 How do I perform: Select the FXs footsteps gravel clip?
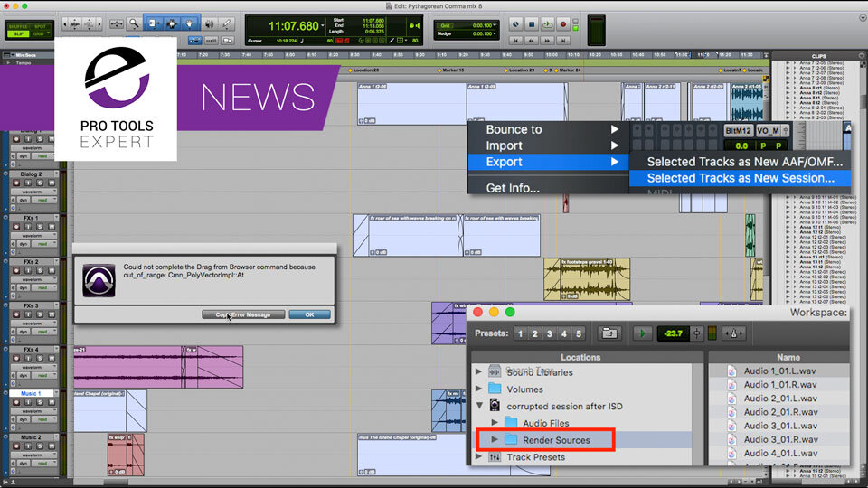(587, 279)
